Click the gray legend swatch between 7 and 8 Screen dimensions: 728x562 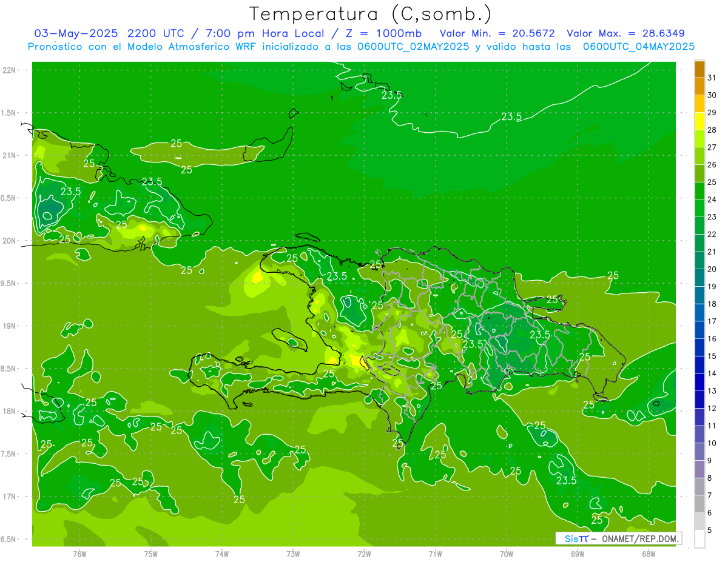click(x=700, y=487)
